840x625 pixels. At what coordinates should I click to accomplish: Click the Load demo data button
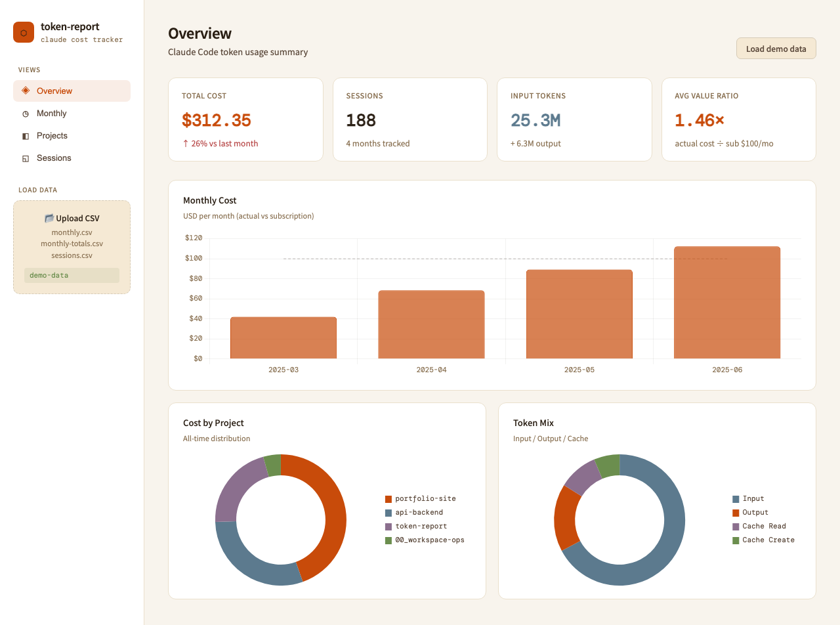[x=776, y=49]
